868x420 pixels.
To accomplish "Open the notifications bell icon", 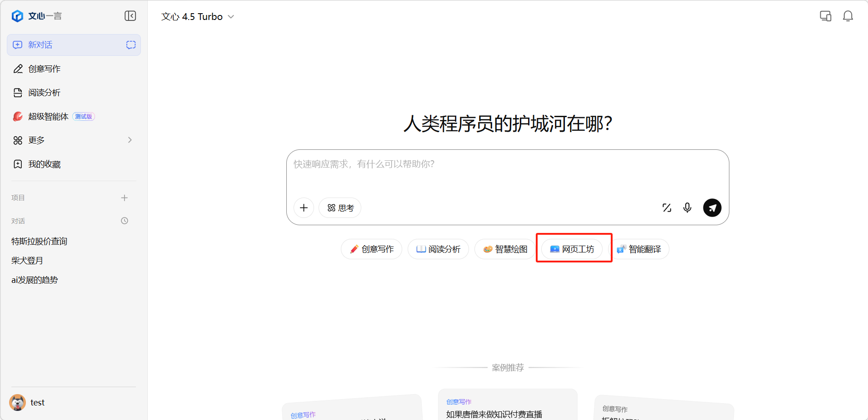I will pos(848,16).
